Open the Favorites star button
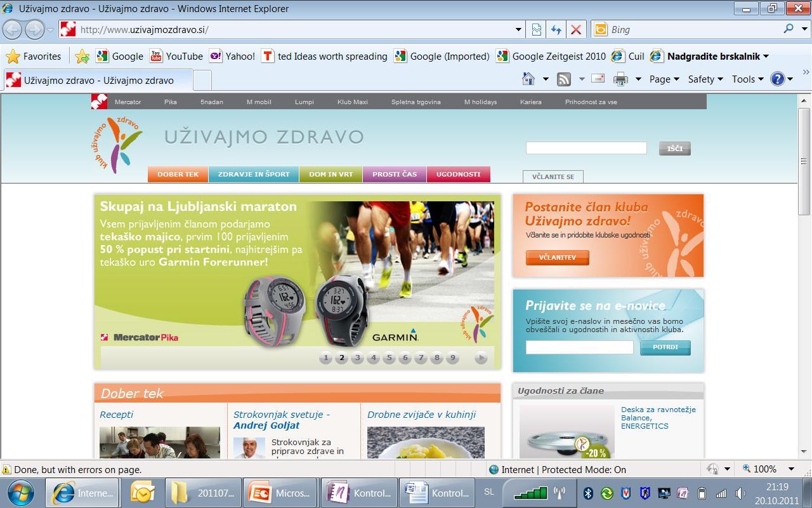Screen dimensions: 812x508 pos(33,56)
